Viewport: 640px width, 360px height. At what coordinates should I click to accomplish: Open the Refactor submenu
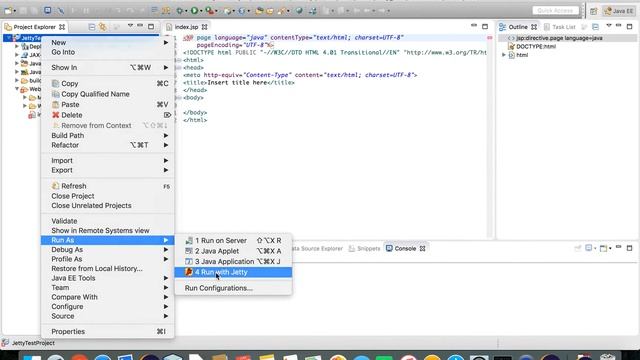tap(108, 145)
